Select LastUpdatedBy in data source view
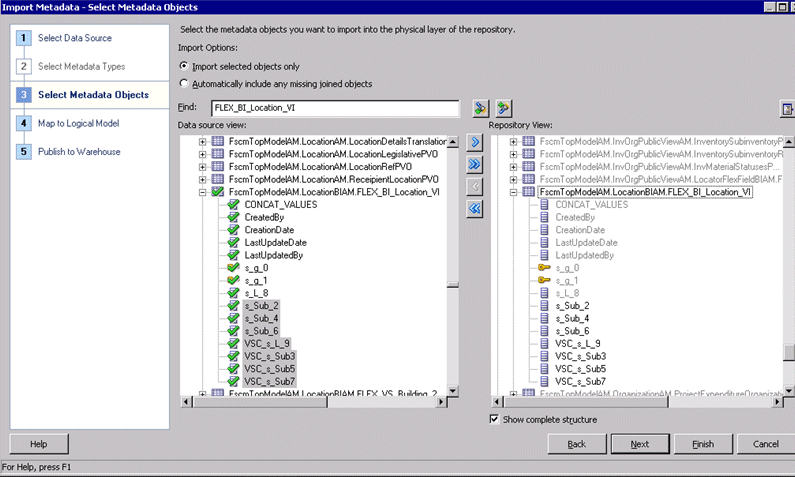The image size is (795, 477). [x=274, y=255]
